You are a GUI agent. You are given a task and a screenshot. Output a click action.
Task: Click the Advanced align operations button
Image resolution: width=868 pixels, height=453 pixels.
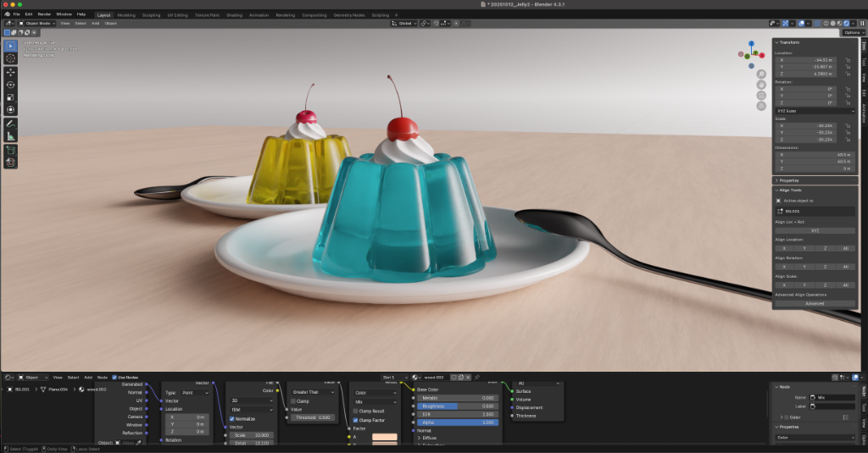tap(815, 302)
